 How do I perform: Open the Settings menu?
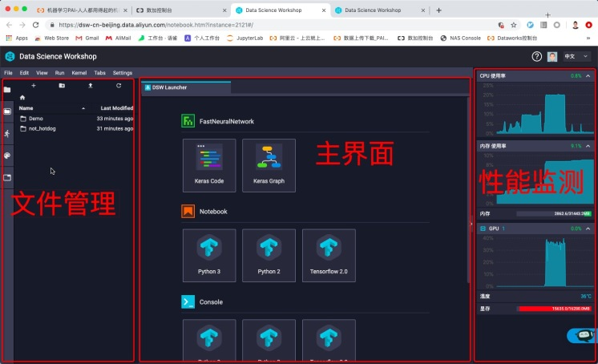coord(123,73)
